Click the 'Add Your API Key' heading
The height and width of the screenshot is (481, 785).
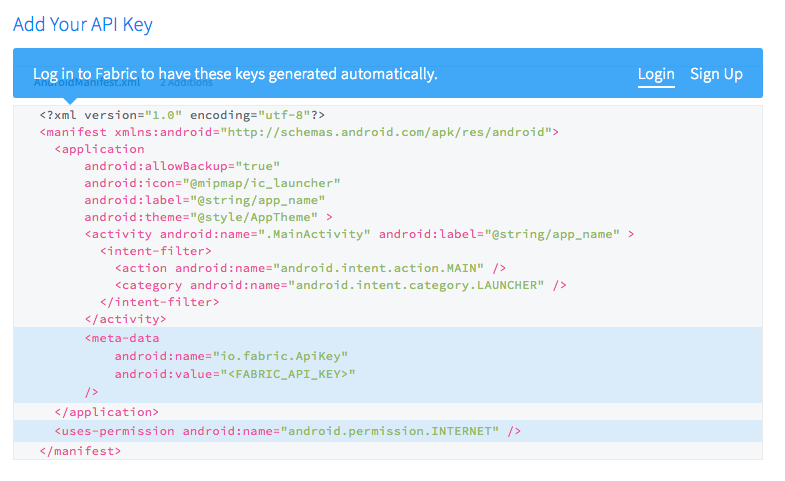coord(83,25)
